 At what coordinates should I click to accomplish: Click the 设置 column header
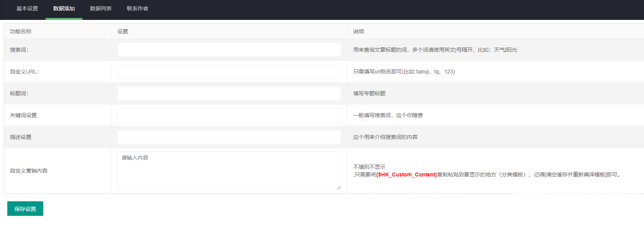[x=123, y=31]
